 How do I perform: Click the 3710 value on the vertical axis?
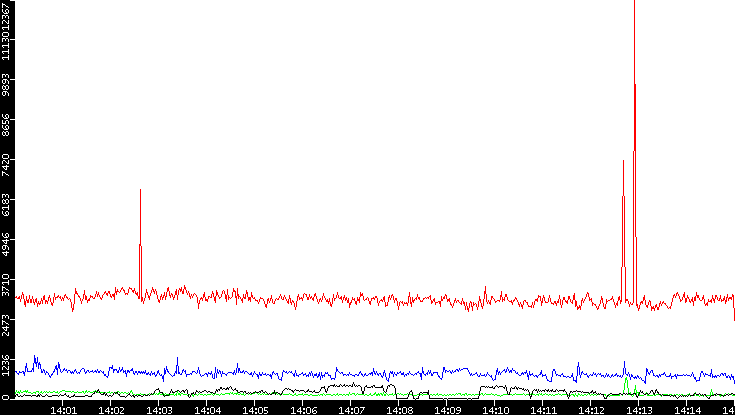5,285
